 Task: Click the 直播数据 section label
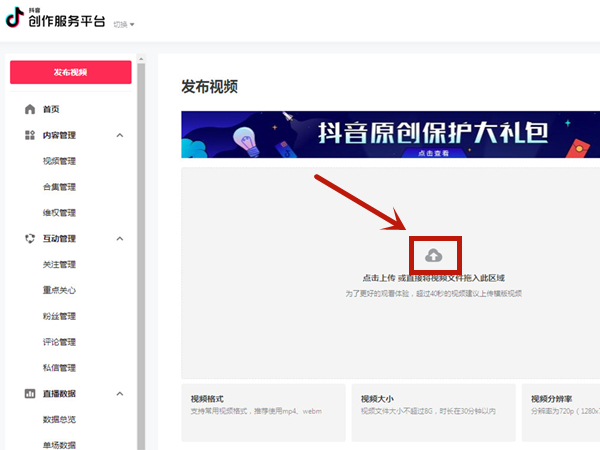click(59, 393)
